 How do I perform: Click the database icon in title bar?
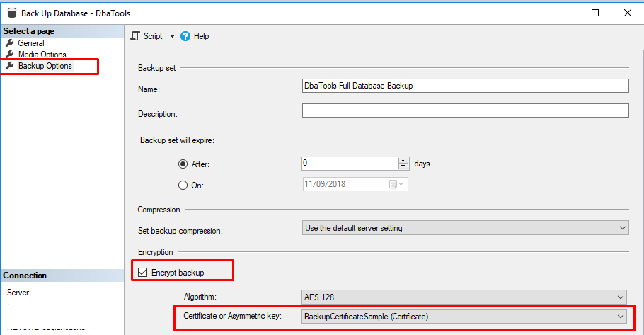(x=11, y=13)
